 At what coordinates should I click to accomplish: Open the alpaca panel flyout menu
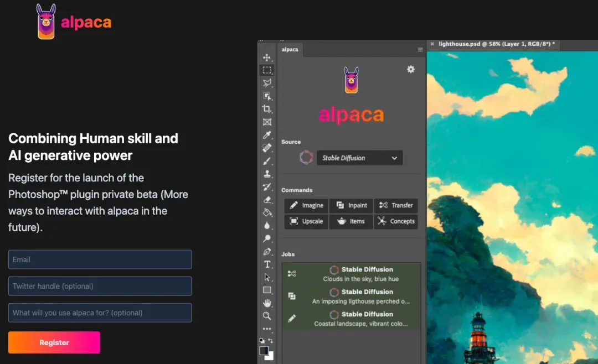point(420,49)
